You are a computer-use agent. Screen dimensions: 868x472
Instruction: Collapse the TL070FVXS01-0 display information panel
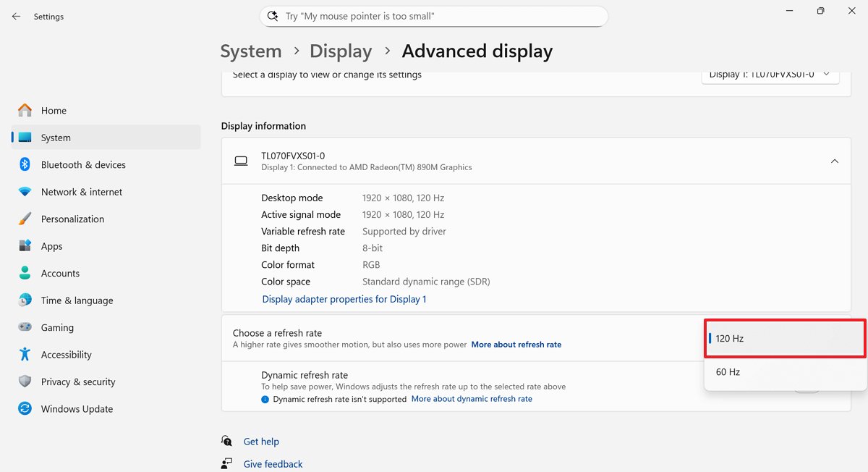(834, 161)
